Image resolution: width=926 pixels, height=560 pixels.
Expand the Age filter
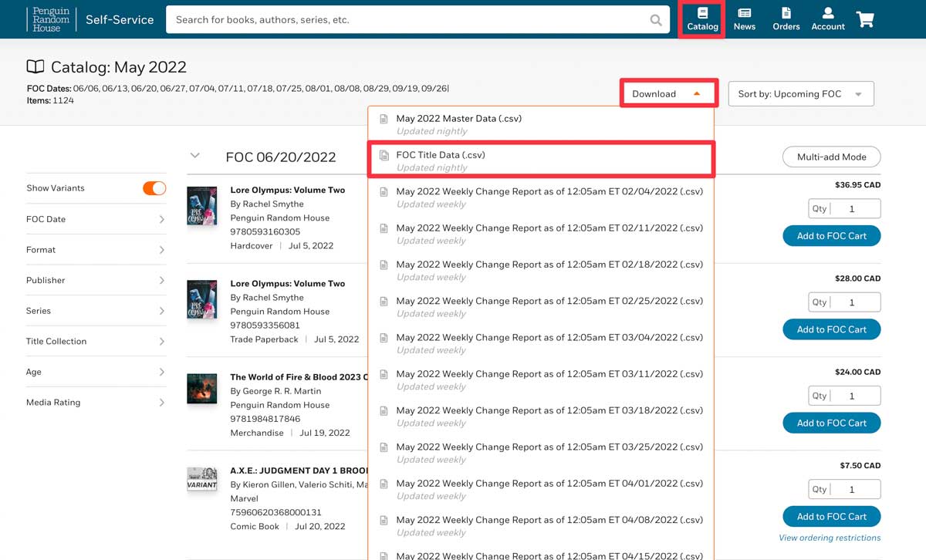(x=96, y=372)
